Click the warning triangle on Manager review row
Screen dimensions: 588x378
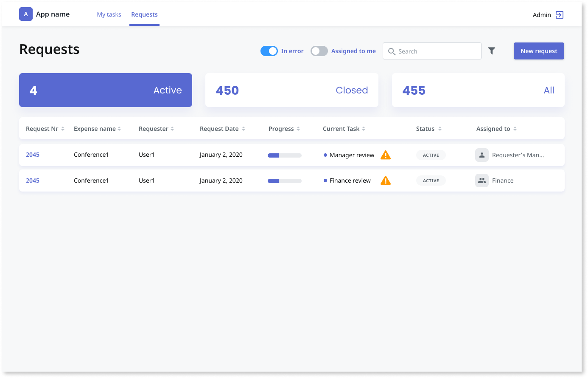[386, 155]
